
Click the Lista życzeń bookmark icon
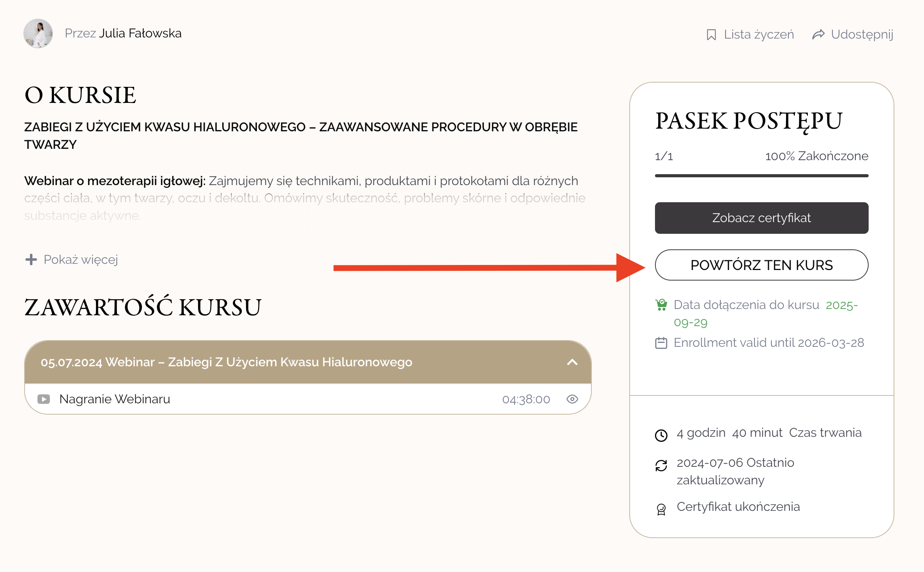pyautogui.click(x=711, y=35)
